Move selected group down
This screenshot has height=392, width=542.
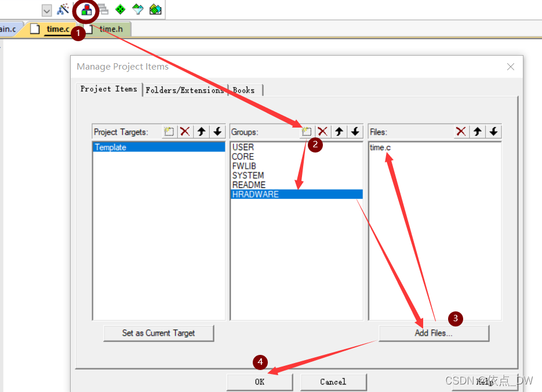pos(355,132)
